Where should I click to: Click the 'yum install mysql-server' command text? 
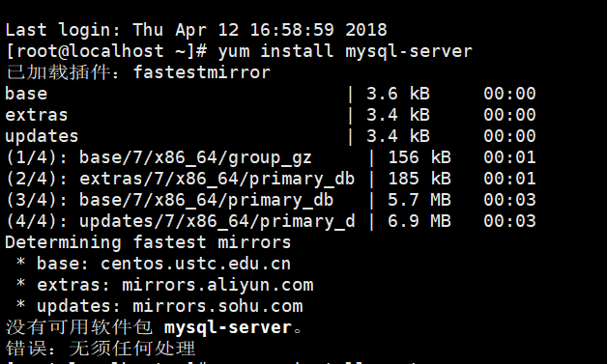pyautogui.click(x=345, y=51)
